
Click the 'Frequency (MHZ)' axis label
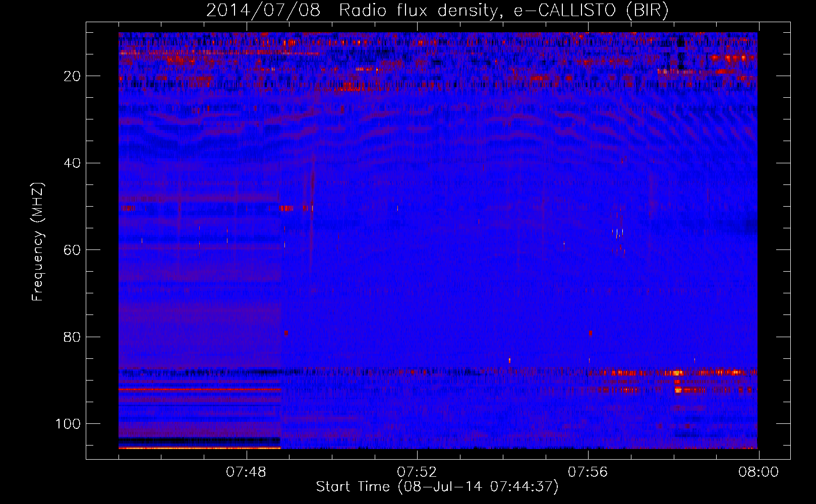38,242
